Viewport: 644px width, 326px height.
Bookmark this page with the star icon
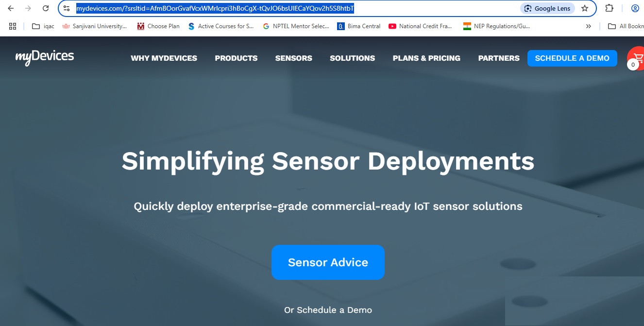pos(585,8)
